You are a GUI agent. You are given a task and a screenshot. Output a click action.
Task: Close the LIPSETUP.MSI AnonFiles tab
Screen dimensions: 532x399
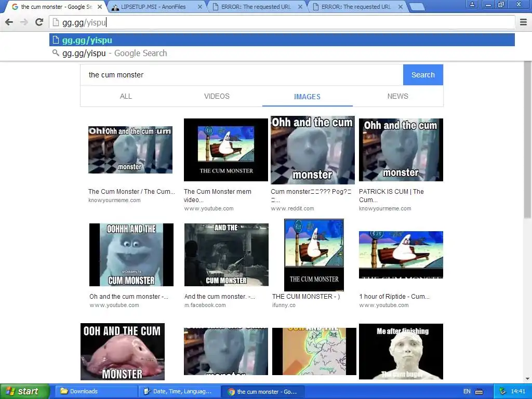pyautogui.click(x=200, y=7)
